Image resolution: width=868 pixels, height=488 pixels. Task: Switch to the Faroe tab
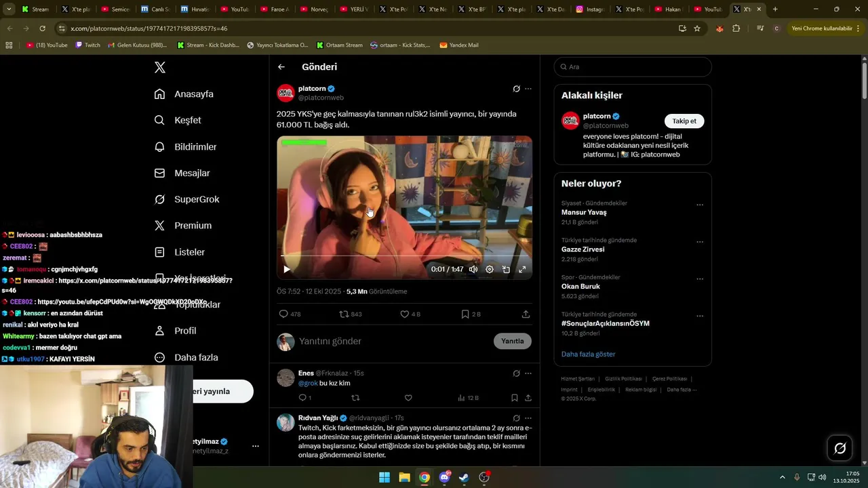point(274,9)
